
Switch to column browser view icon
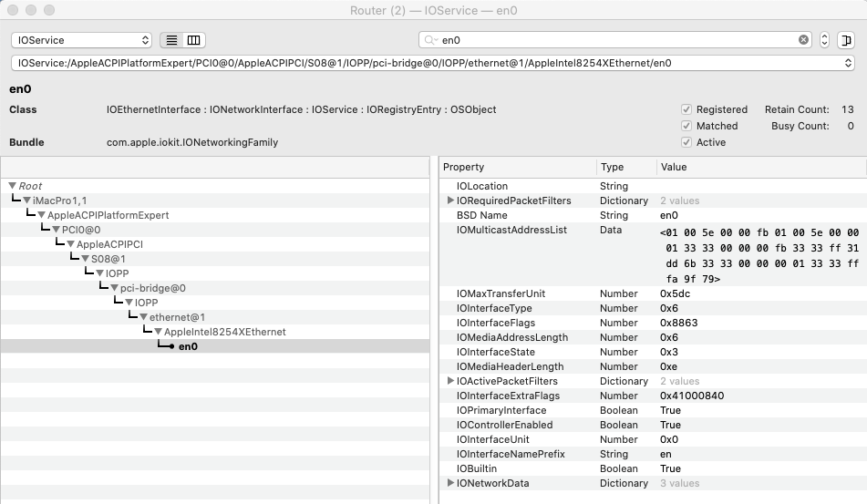click(x=193, y=40)
